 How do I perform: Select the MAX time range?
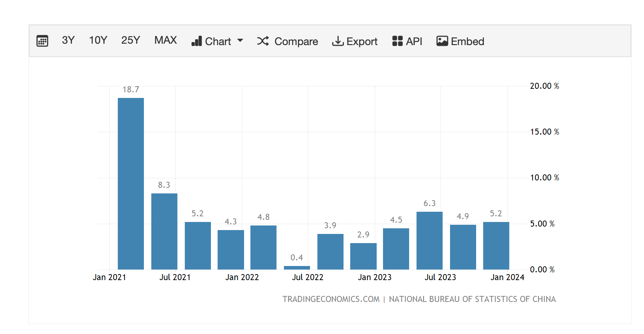tap(165, 41)
